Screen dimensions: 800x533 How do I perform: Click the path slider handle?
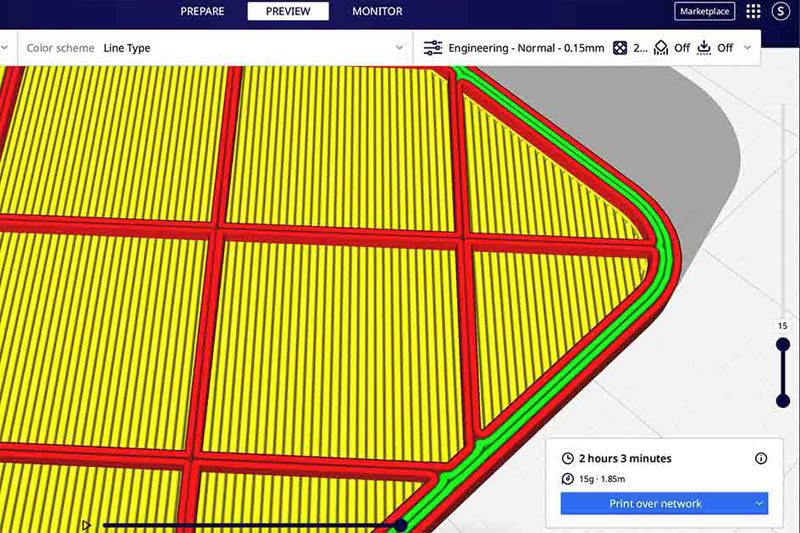(401, 525)
